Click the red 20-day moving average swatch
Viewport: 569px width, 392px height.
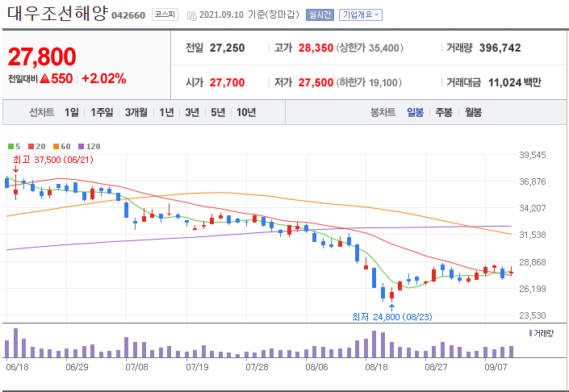(x=31, y=147)
